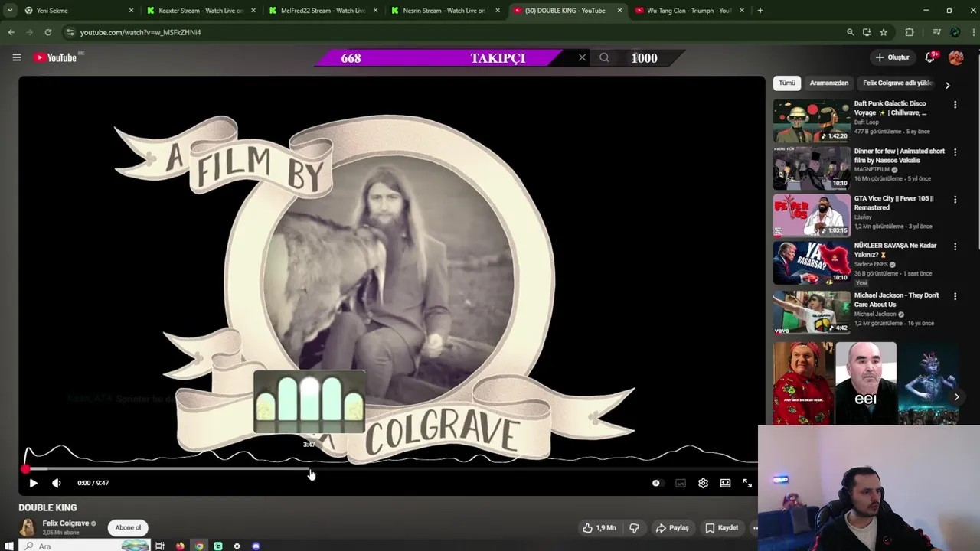Open options menu for Dinner for few
The height and width of the screenshot is (551, 980).
(955, 152)
